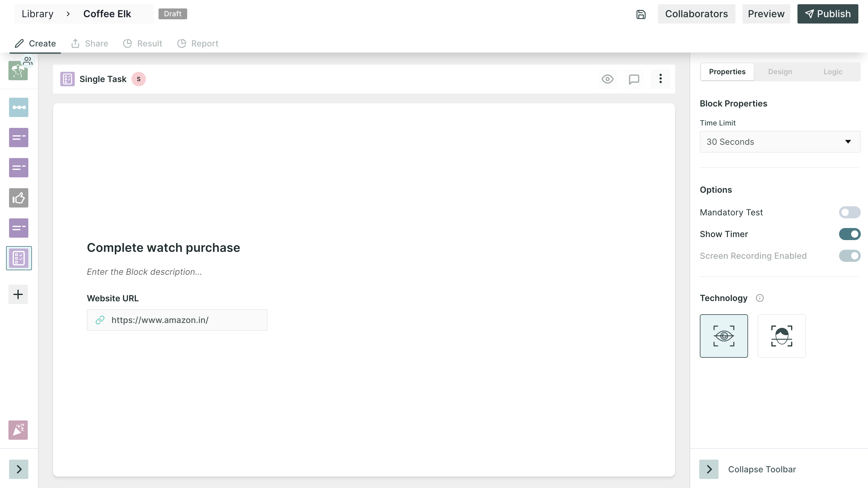The height and width of the screenshot is (488, 868).
Task: Open the Share tab
Action: pyautogui.click(x=90, y=43)
